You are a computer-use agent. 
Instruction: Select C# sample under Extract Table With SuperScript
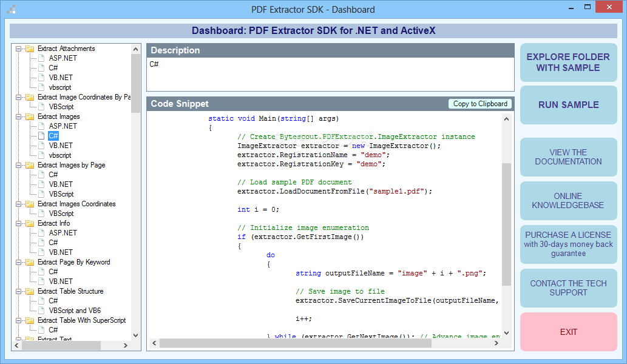coord(53,330)
